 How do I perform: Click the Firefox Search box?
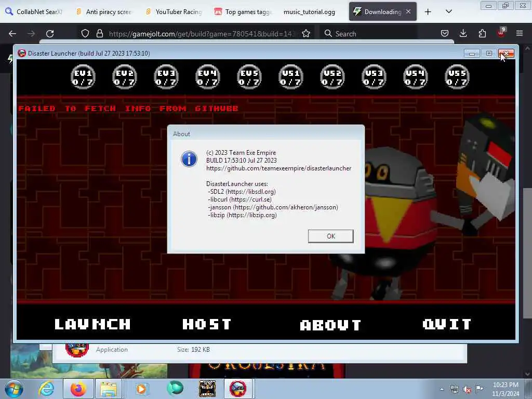click(x=368, y=34)
